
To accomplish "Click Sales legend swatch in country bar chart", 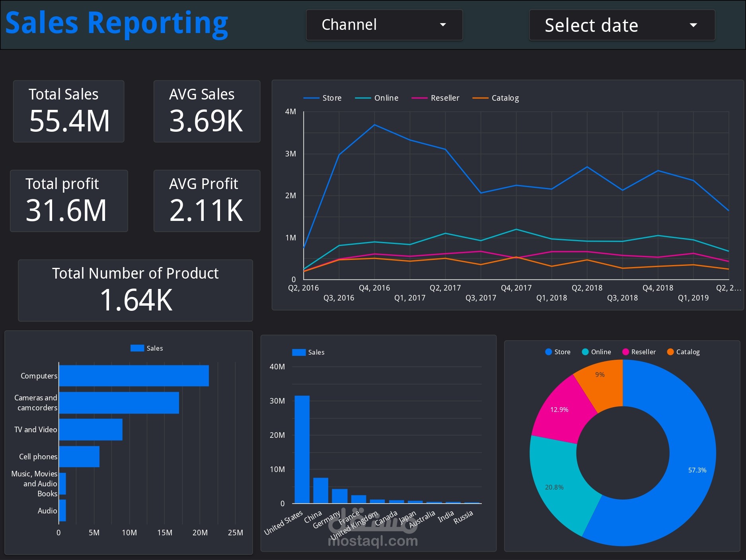I will [x=299, y=352].
